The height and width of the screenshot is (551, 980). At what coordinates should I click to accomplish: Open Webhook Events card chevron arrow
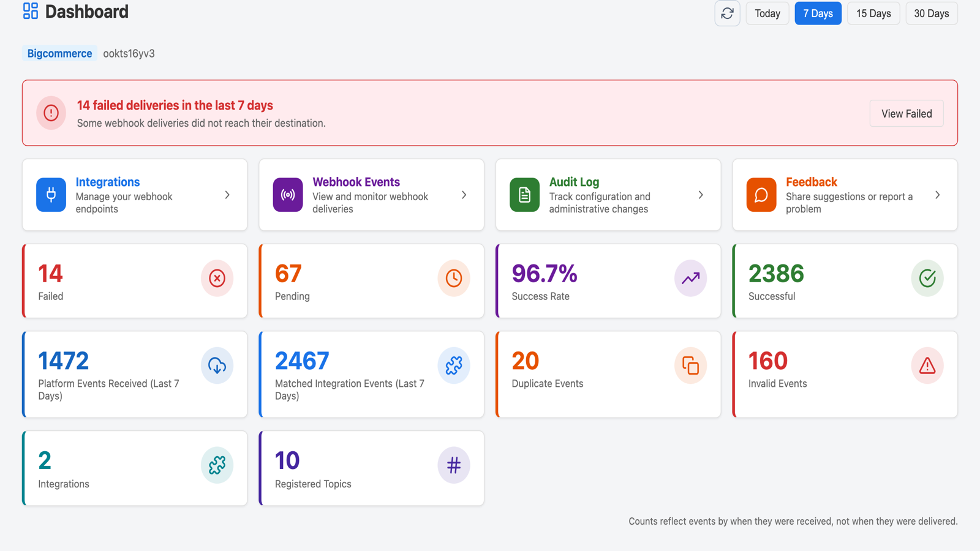tap(464, 195)
